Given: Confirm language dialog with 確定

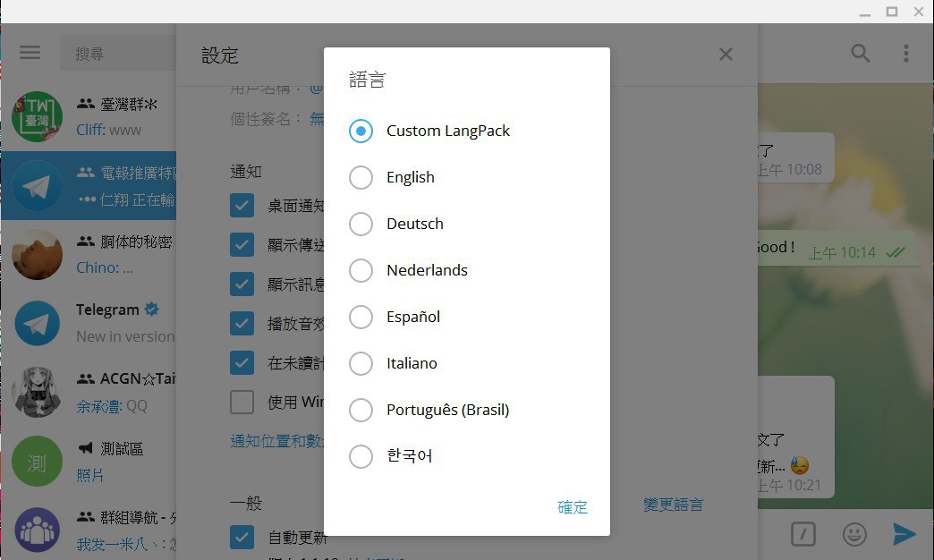Looking at the screenshot, I should [x=573, y=507].
